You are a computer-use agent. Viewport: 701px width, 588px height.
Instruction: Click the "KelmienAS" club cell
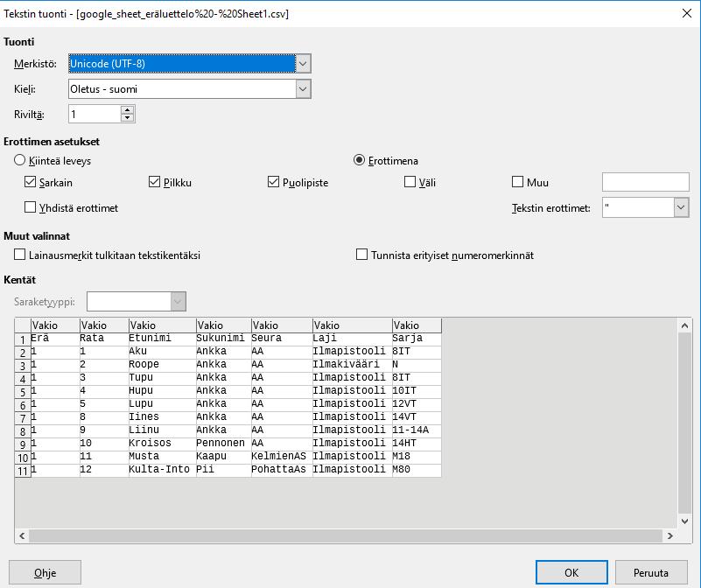(x=282, y=457)
